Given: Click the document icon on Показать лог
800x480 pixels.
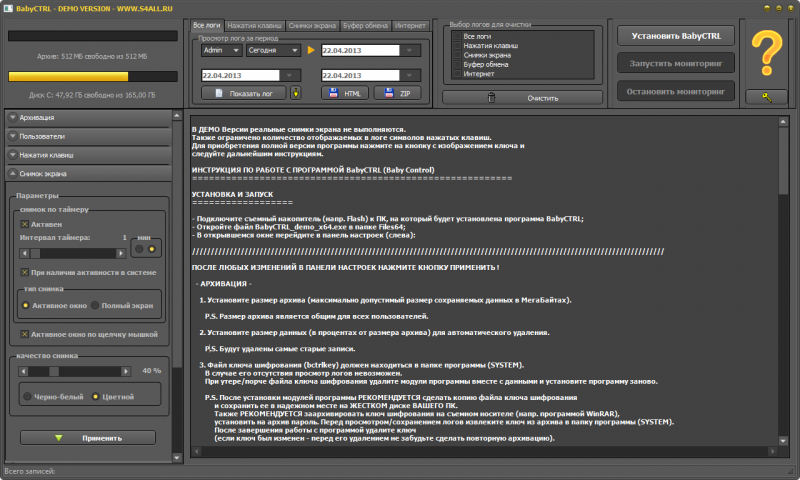Looking at the screenshot, I should click(x=219, y=93).
